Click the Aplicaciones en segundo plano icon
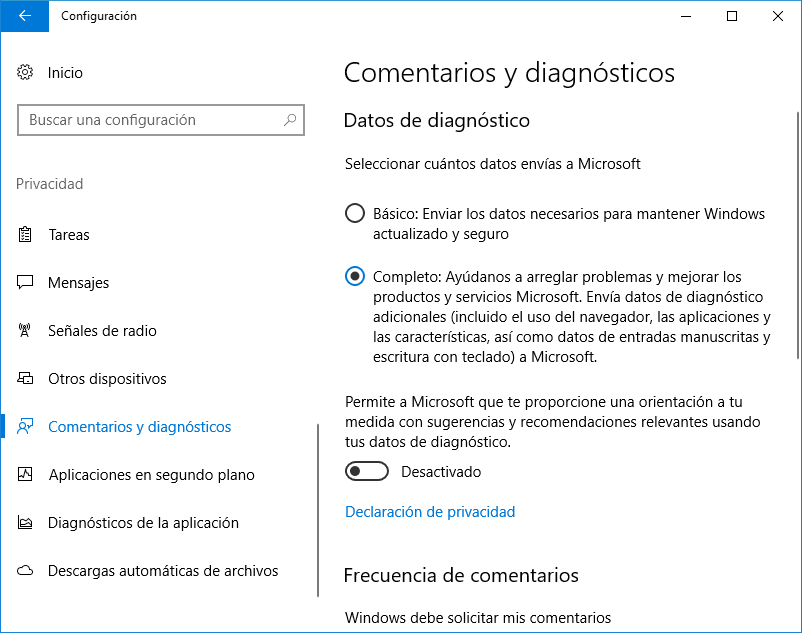 [26, 475]
